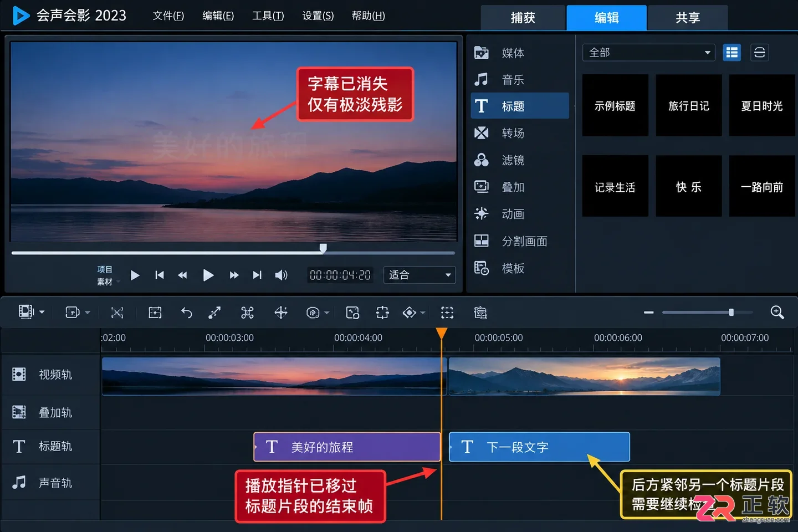Toggle 项目 project playback mode
798x532 pixels.
(x=105, y=269)
